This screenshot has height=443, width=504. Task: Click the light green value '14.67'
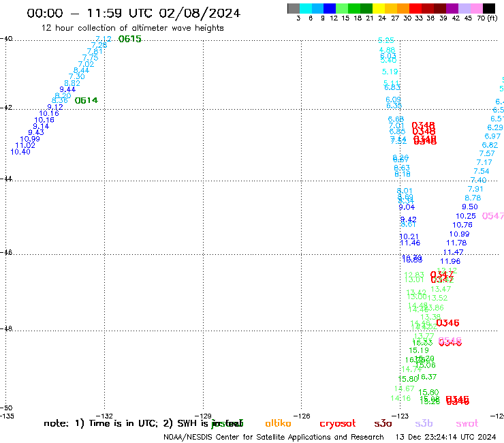point(405,388)
